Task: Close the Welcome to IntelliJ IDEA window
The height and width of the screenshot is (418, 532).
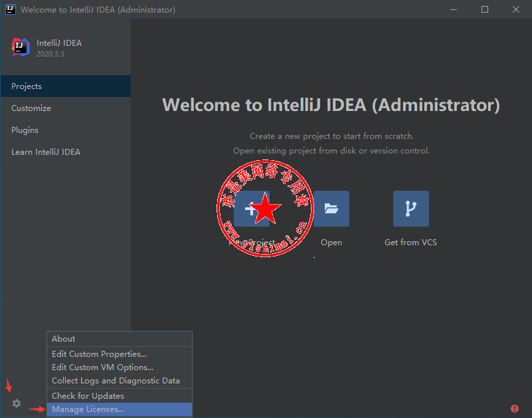Action: point(515,9)
